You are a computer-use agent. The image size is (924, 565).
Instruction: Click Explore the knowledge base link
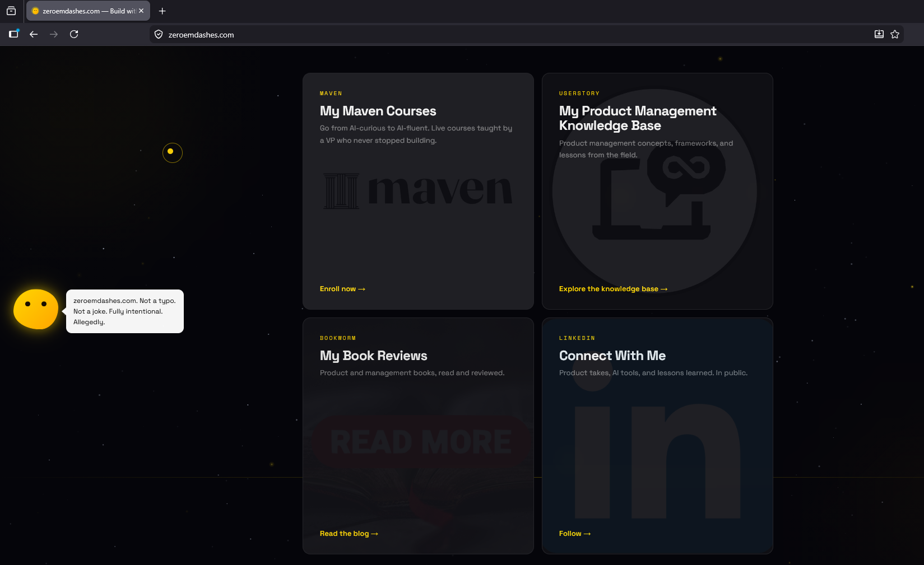(x=613, y=289)
